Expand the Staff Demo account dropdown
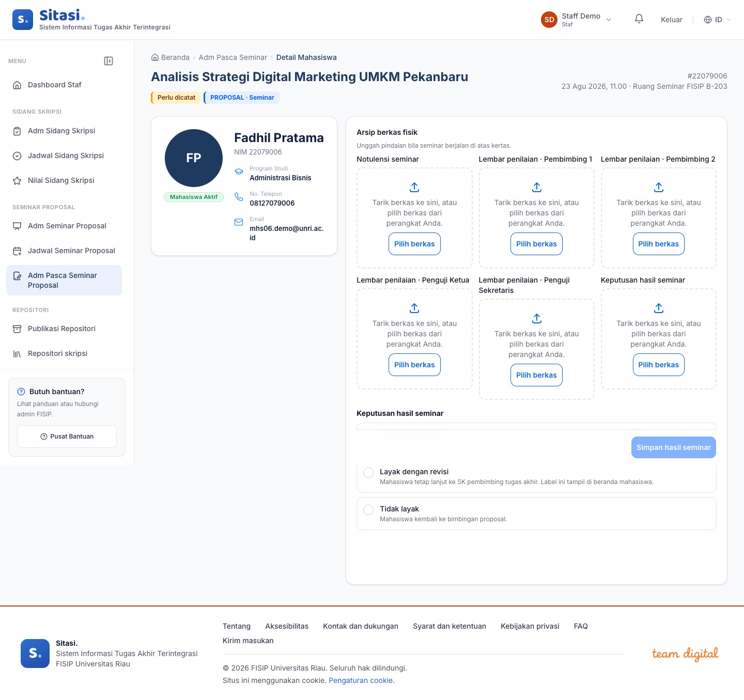Viewport: 744px width, 700px height. click(609, 20)
